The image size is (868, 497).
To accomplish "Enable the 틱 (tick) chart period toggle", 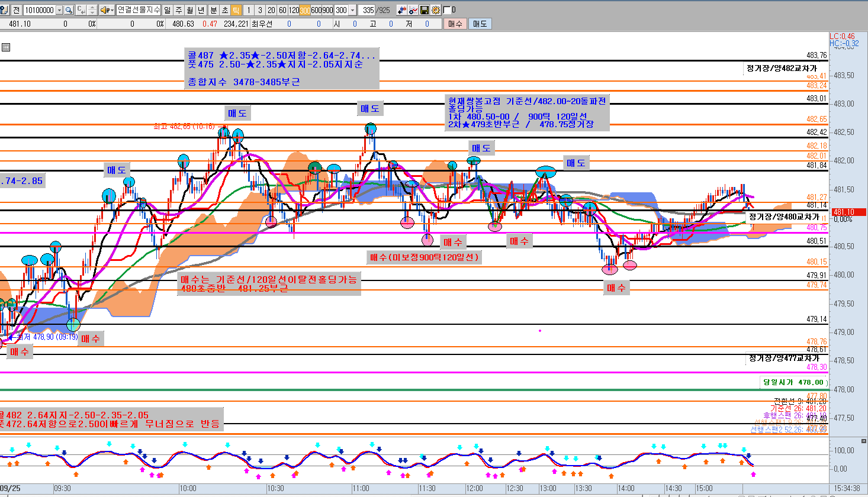I will point(236,10).
